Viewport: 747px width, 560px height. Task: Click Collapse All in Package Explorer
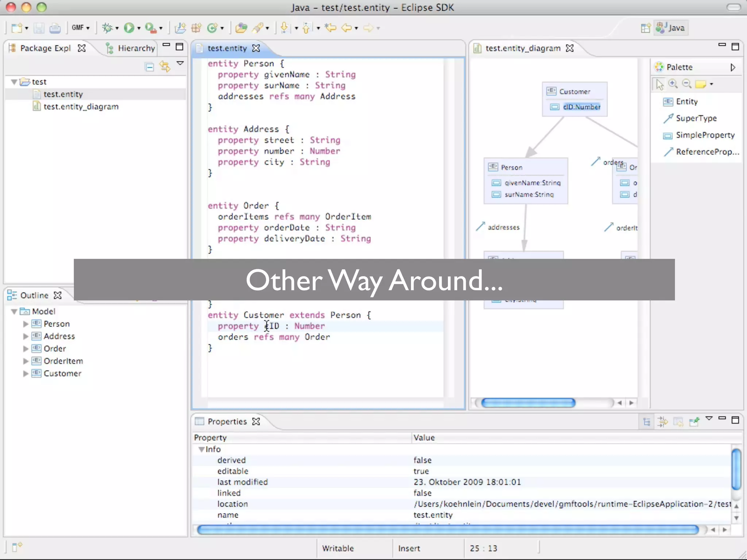click(x=149, y=67)
